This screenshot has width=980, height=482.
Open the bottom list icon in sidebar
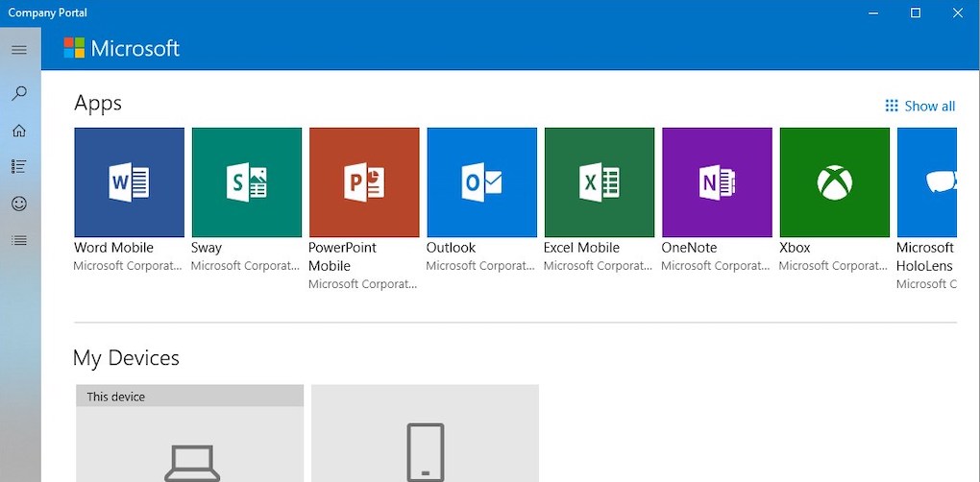[x=19, y=240]
